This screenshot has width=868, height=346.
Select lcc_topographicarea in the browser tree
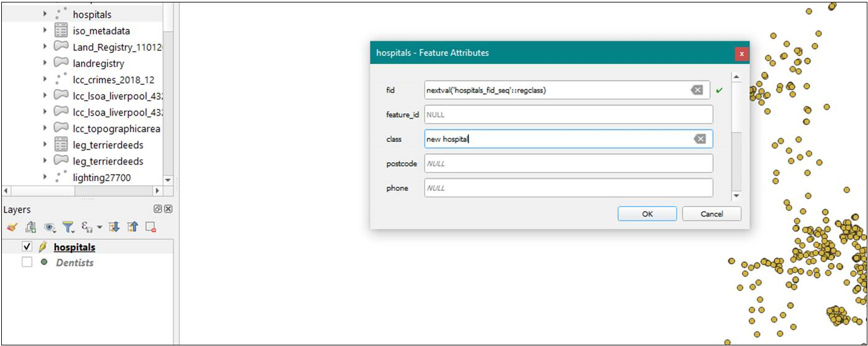click(117, 128)
